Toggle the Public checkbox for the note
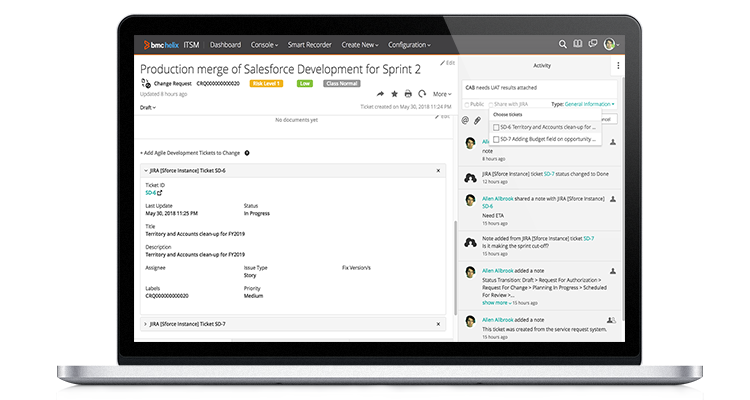This screenshot has width=750, height=400. [466, 104]
